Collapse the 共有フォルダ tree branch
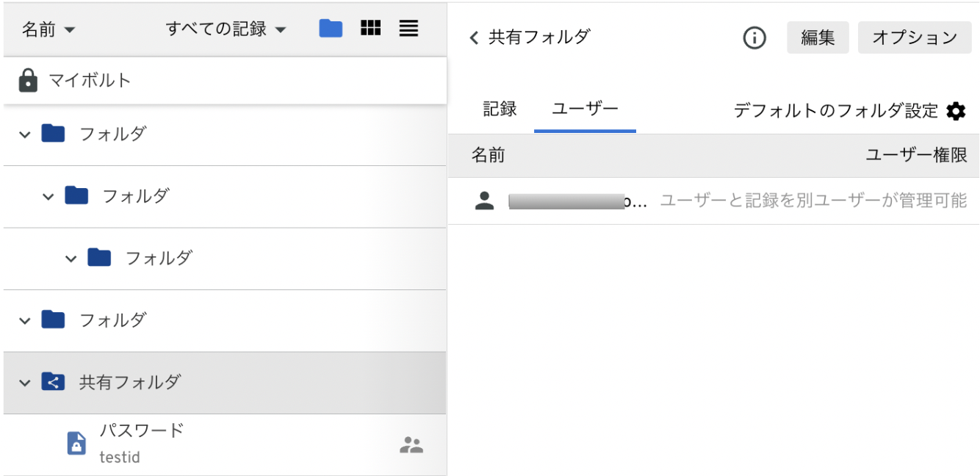Viewport: 980px width, 476px height. 23,382
